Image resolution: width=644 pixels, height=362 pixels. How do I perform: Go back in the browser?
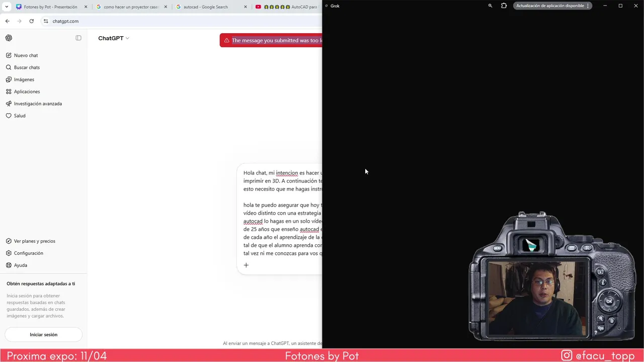coord(7,21)
